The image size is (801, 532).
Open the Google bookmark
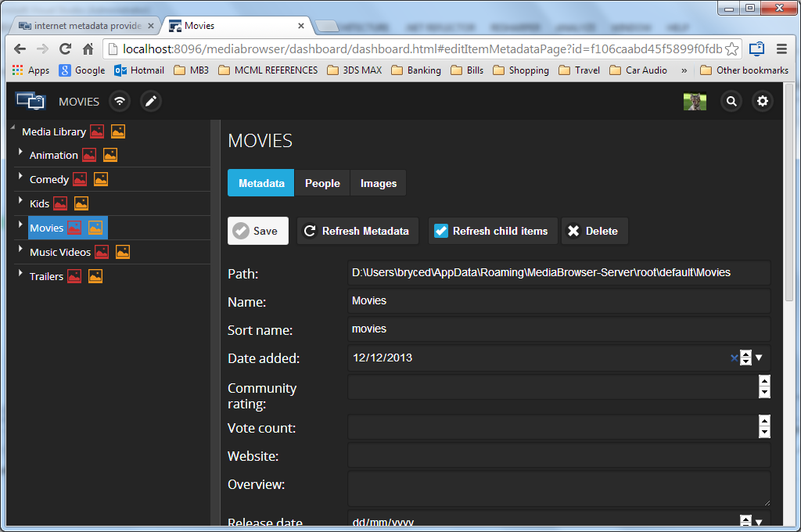(x=82, y=70)
